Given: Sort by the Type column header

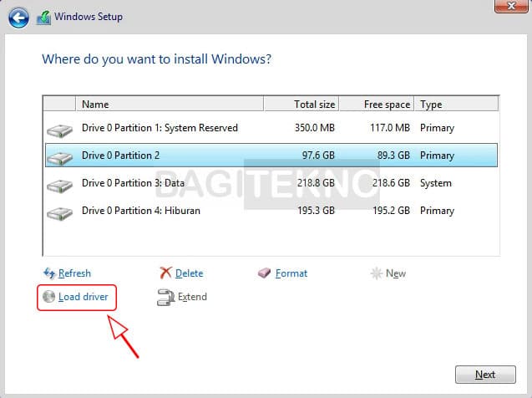Looking at the screenshot, I should tap(456, 104).
